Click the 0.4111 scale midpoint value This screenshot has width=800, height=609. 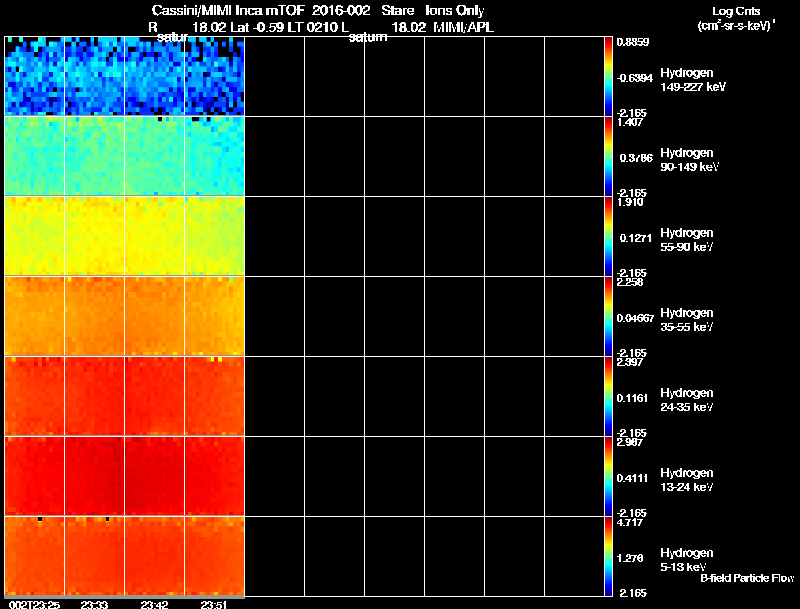(x=632, y=478)
